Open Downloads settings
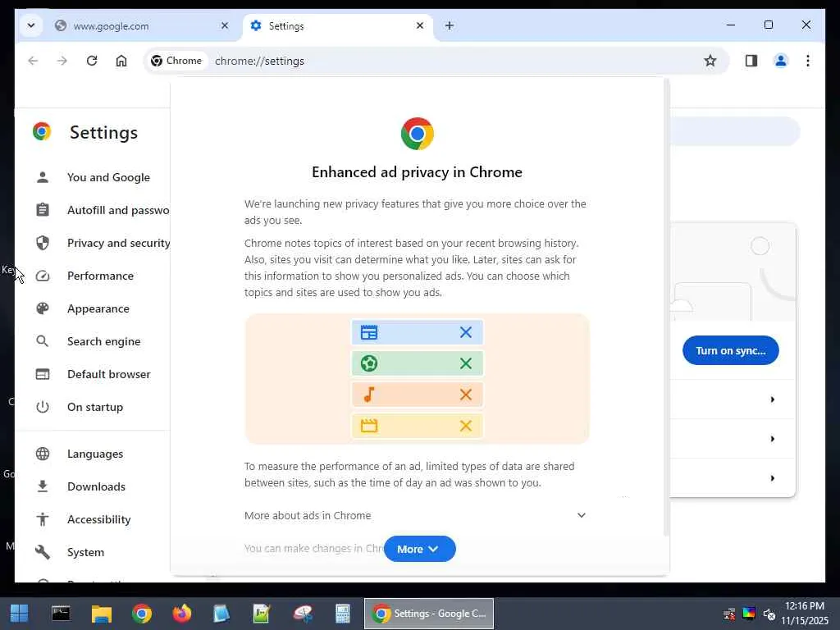840x630 pixels. pos(96,486)
